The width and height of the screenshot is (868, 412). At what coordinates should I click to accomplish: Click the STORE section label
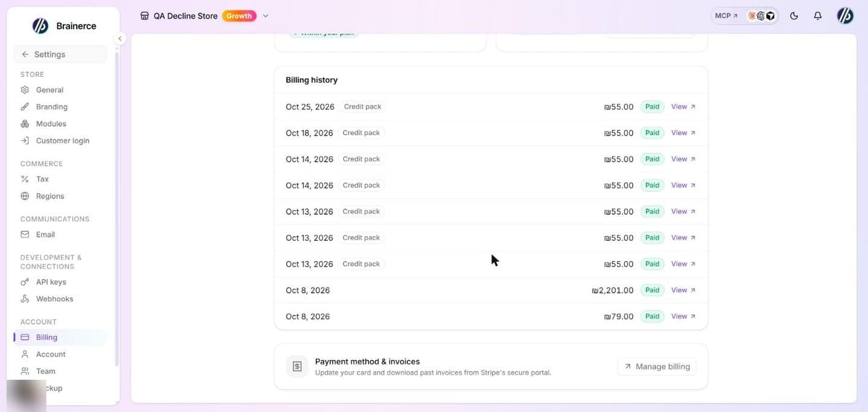32,74
